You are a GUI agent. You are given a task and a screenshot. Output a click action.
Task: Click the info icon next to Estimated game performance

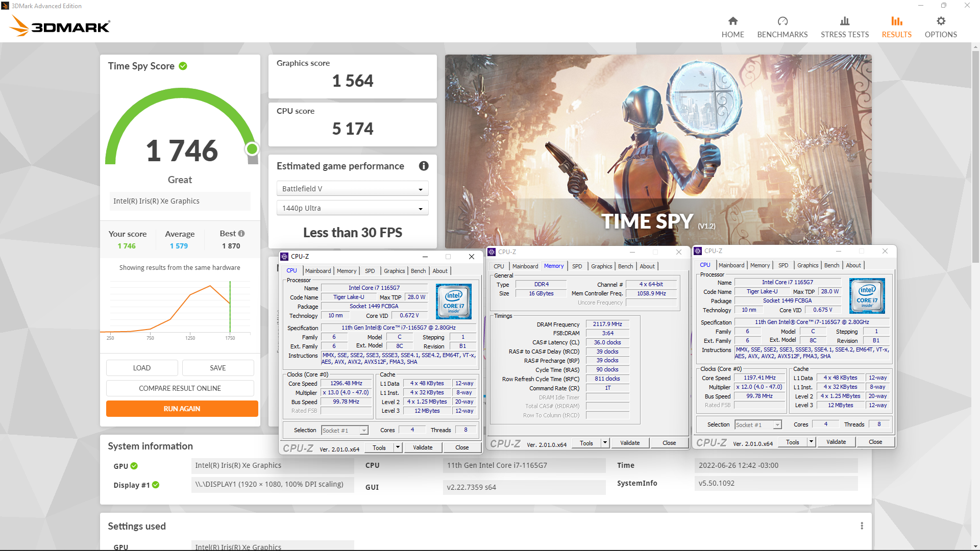point(424,166)
